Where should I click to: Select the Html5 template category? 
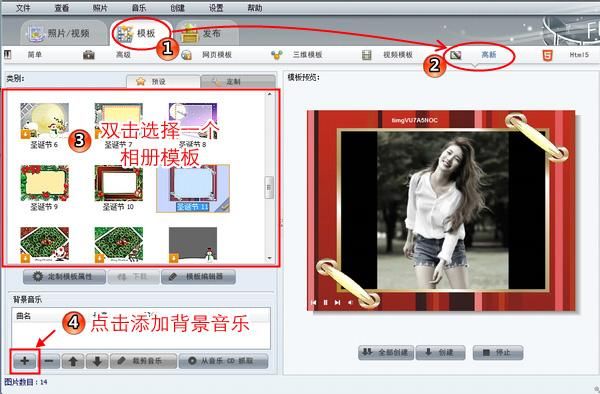(566, 55)
